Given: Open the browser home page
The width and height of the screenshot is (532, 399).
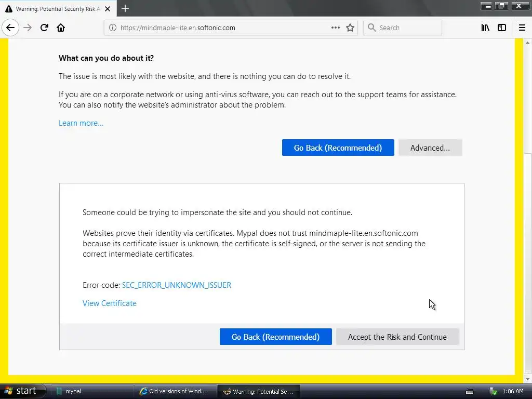Looking at the screenshot, I should [61, 28].
